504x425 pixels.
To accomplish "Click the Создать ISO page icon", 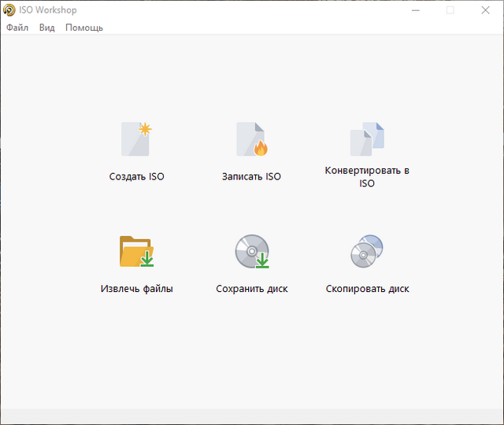I will (136, 139).
